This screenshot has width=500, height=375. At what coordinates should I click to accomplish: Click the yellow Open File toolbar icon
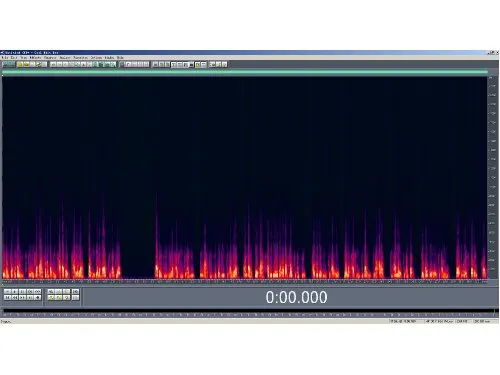point(20,64)
